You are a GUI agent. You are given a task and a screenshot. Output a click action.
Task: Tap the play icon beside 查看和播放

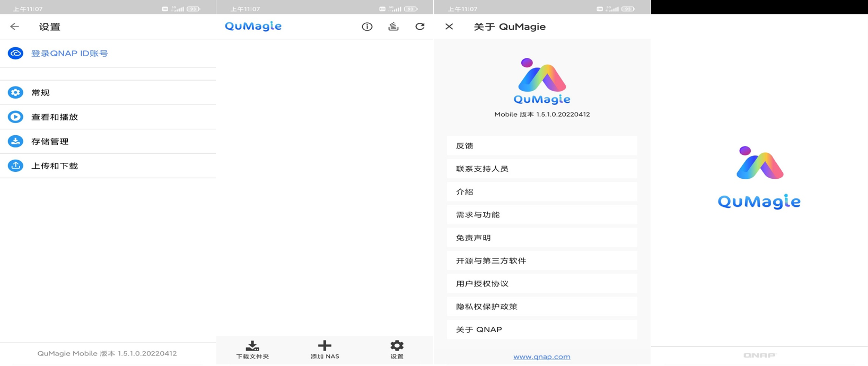tap(15, 117)
